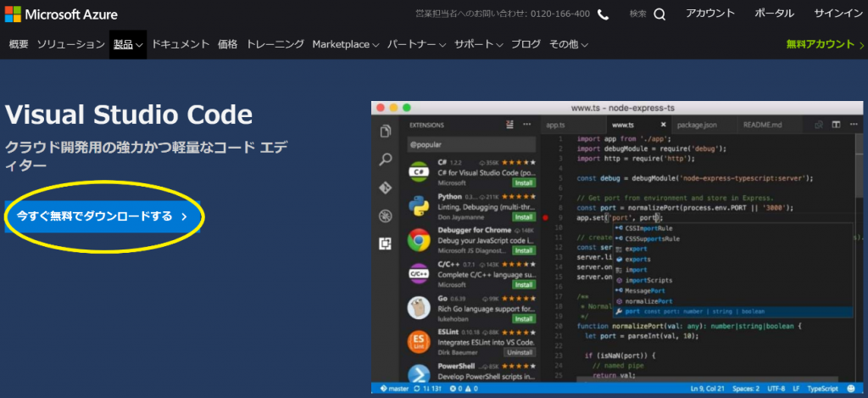Viewport: 868px width, 398px height.
Task: Close the www.ts editor tab
Action: (663, 125)
